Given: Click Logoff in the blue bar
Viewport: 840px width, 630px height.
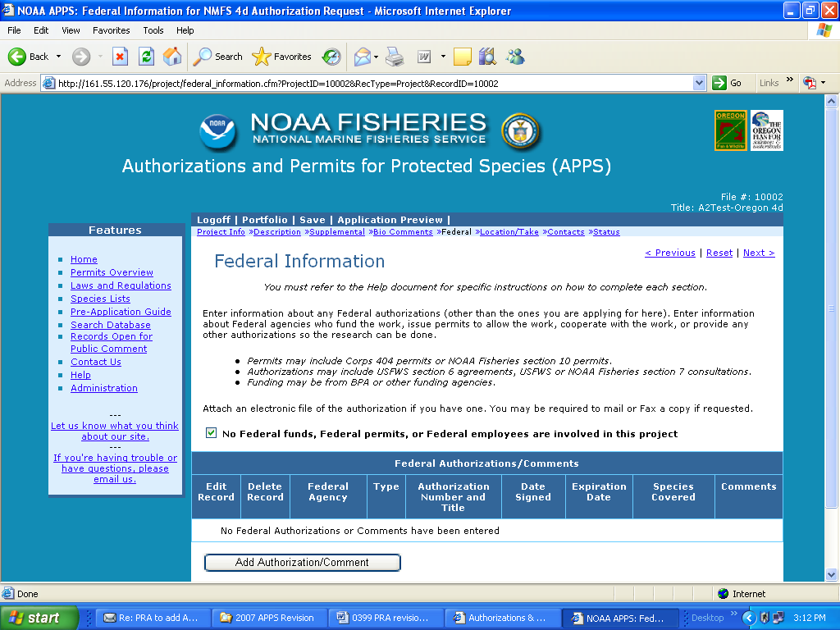Looking at the screenshot, I should (214, 220).
